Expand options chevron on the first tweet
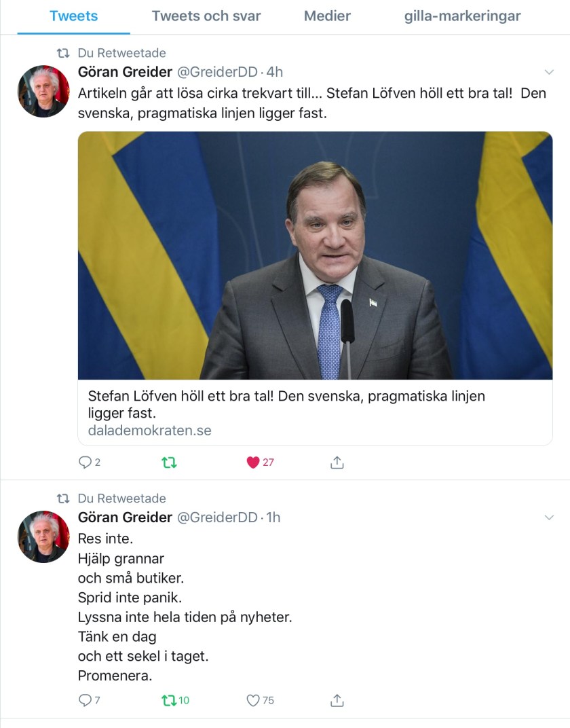 [x=549, y=73]
